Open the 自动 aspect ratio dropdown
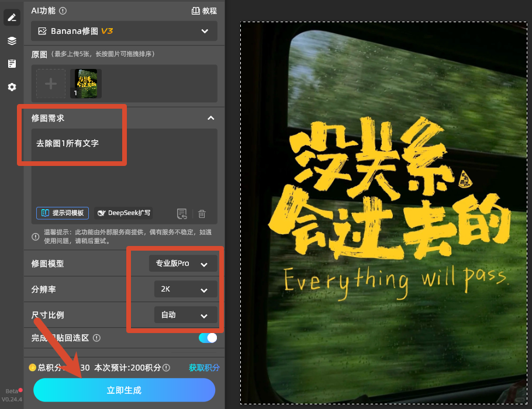 (x=185, y=315)
